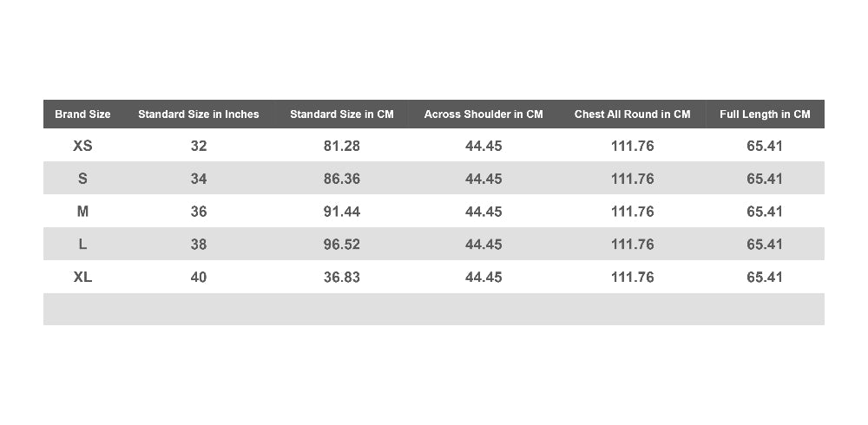Click the 96.52 CM value

click(341, 244)
